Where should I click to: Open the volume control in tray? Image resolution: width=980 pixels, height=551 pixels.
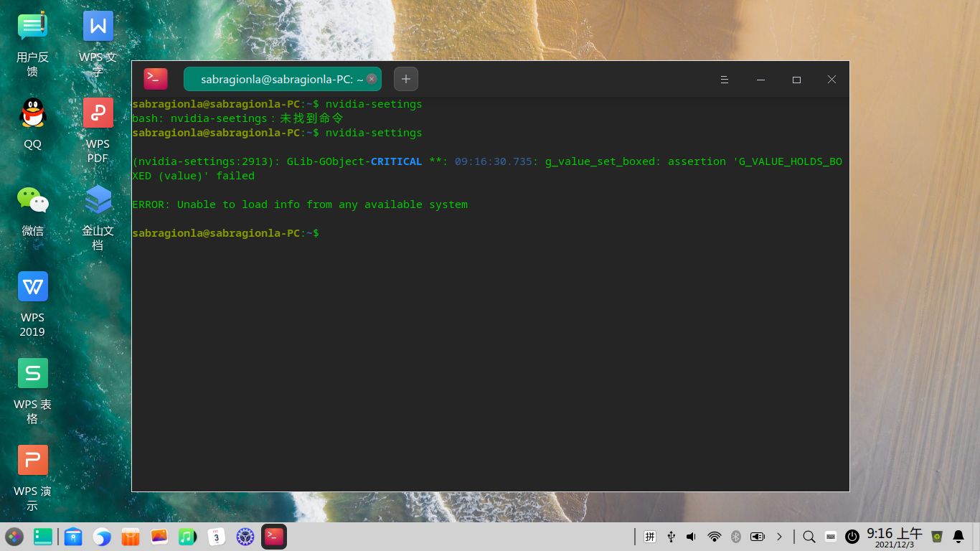point(692,537)
